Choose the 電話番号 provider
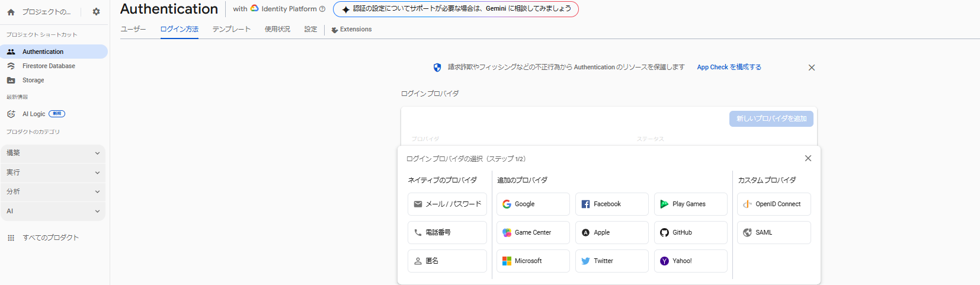Viewport: 980px width, 285px height. point(447,232)
